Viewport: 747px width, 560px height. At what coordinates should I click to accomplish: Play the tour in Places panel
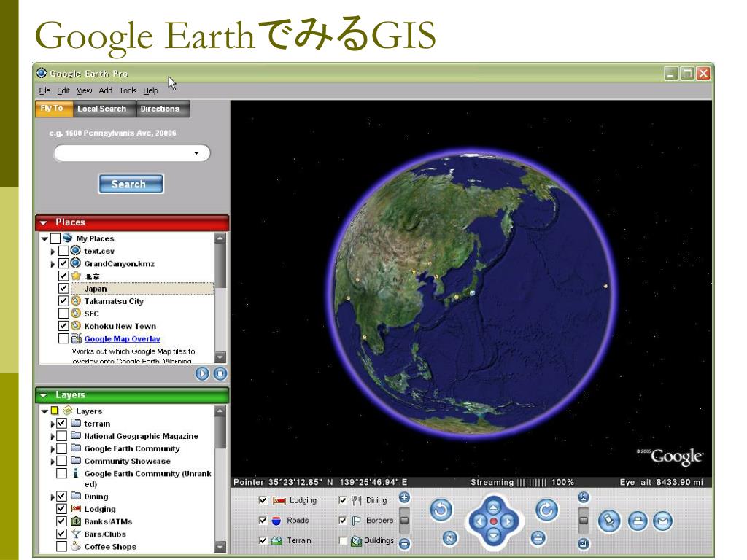[x=203, y=374]
